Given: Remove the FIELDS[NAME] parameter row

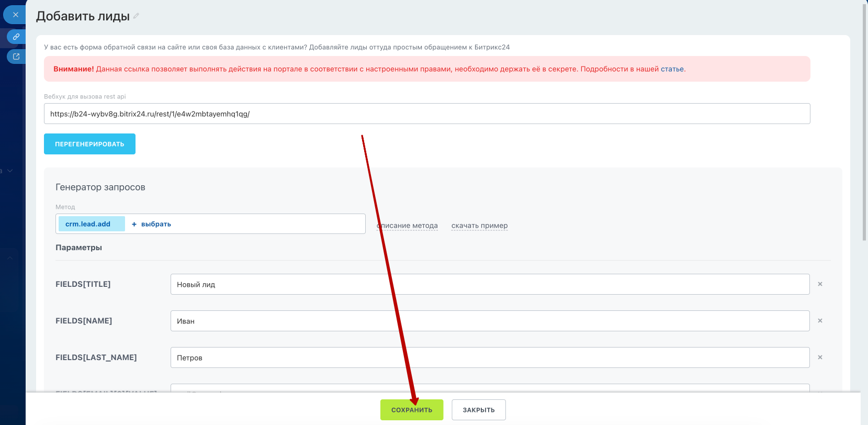Looking at the screenshot, I should [x=820, y=321].
